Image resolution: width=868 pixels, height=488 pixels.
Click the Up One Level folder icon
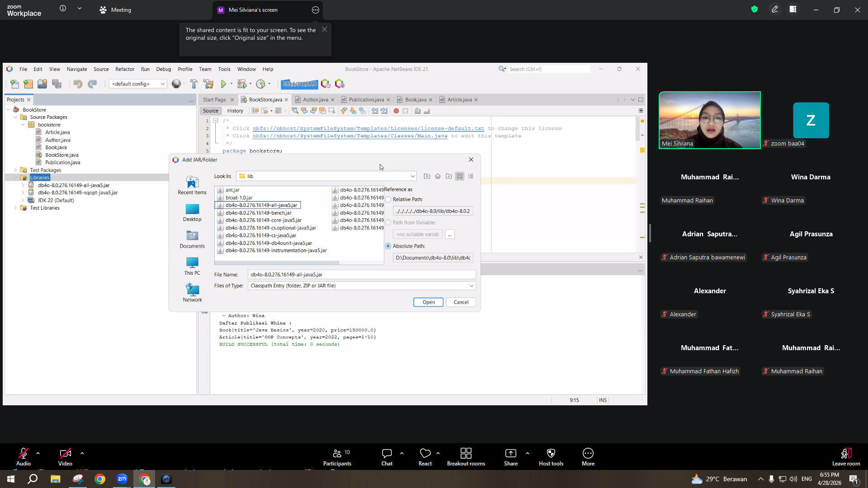point(427,176)
